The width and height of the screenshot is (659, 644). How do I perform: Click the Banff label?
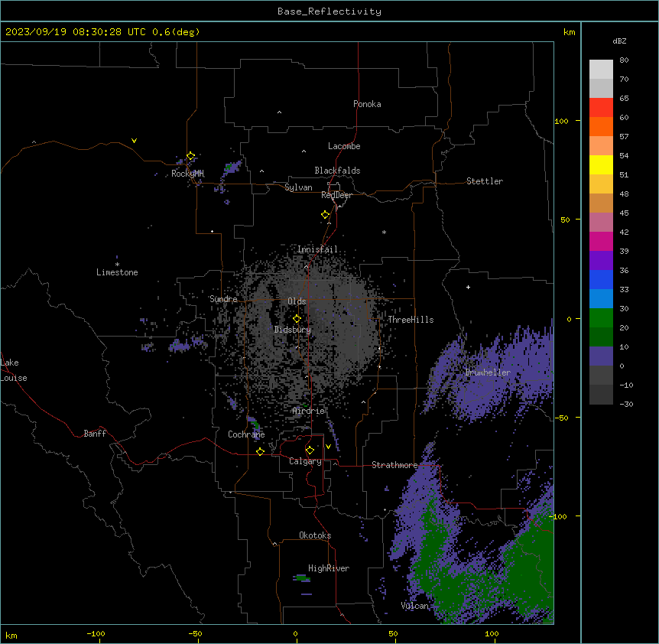[95, 434]
